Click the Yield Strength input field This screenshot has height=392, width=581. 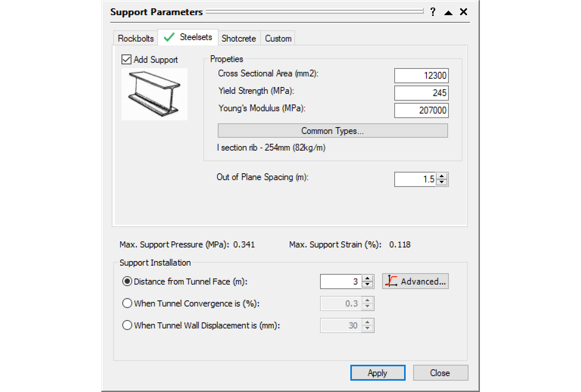pos(421,93)
